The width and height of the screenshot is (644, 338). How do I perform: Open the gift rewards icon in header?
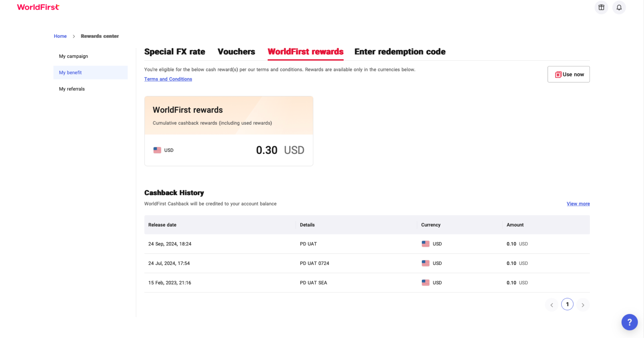point(601,7)
